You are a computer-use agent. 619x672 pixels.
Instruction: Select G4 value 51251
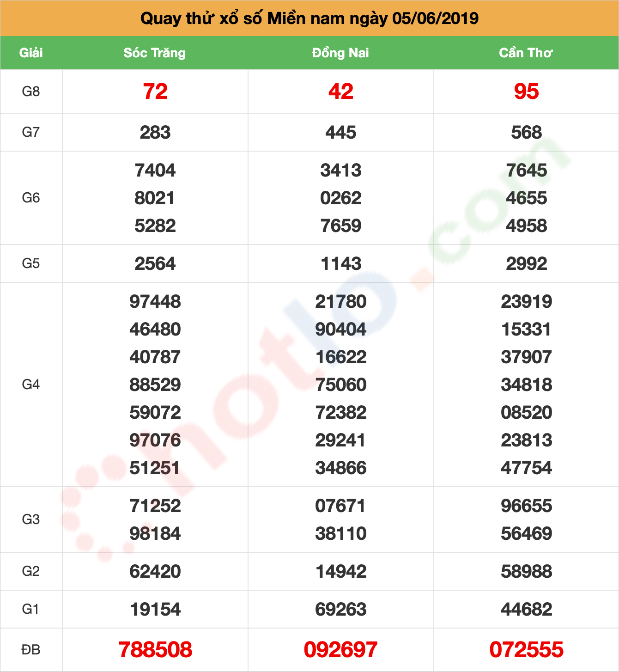(155, 468)
